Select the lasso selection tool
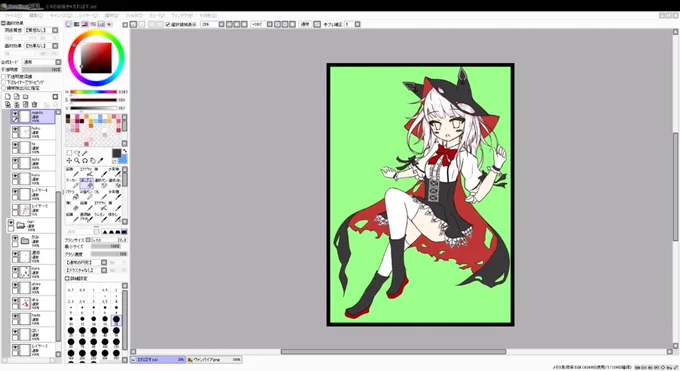680x371 pixels. tap(77, 153)
